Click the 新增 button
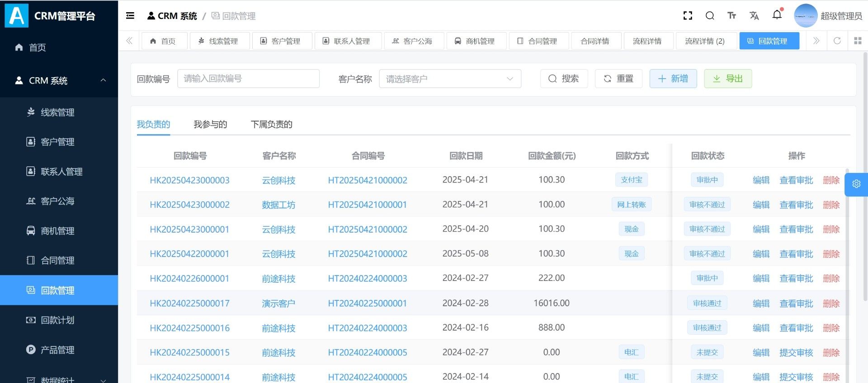 click(673, 79)
